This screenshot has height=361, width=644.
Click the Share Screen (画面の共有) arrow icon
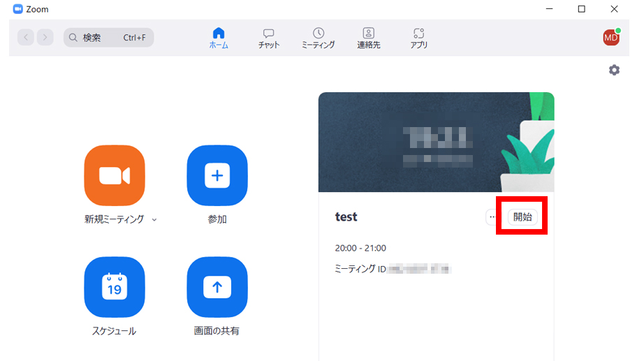[217, 287]
